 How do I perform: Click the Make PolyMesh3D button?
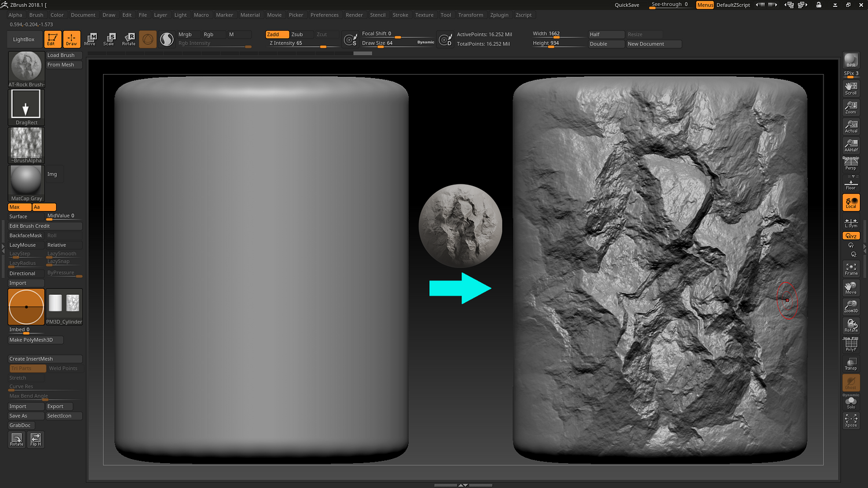35,340
